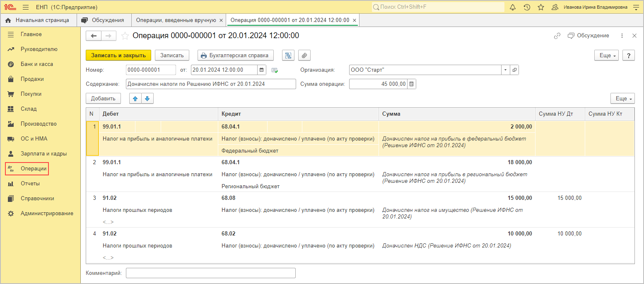The image size is (644, 284).
Task: Click the Кредит column header
Action: (x=298, y=114)
